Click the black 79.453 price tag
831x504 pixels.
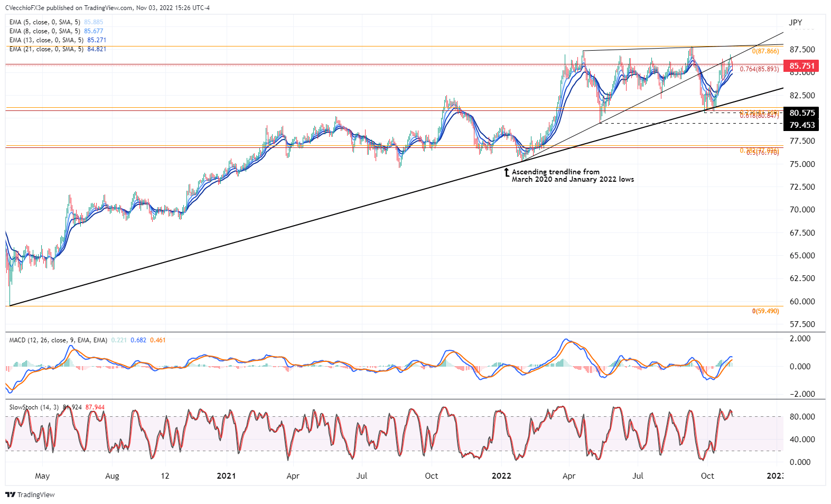801,125
